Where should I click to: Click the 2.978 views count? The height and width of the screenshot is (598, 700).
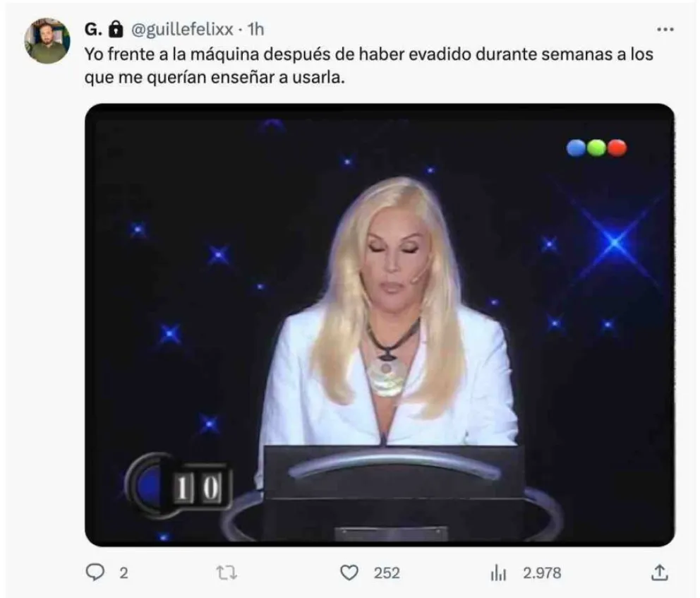pyautogui.click(x=542, y=573)
